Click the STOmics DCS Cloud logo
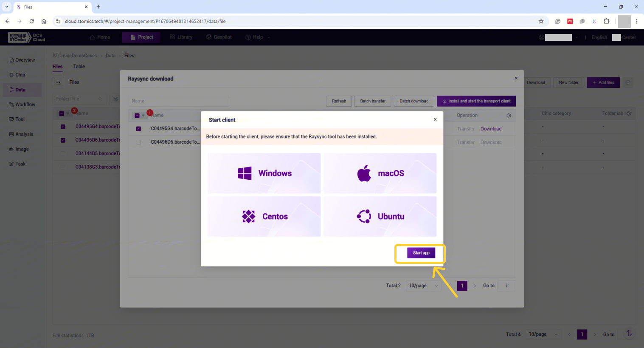Viewport: 644px width, 348px height. 26,37
